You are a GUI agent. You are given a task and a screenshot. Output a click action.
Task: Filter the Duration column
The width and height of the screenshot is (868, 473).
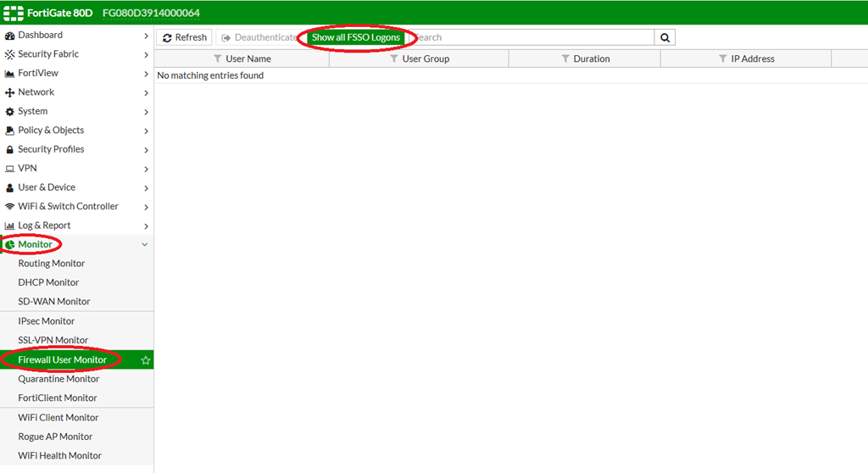pos(565,58)
